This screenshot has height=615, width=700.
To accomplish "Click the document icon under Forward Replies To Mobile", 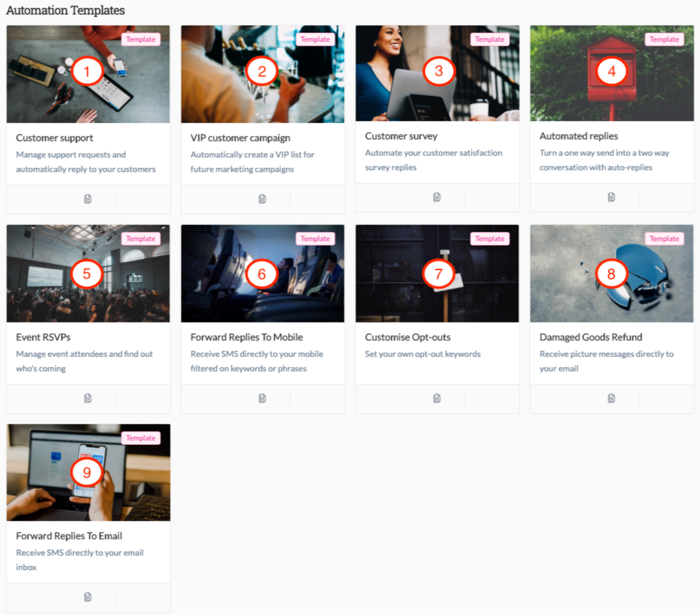I will [262, 398].
